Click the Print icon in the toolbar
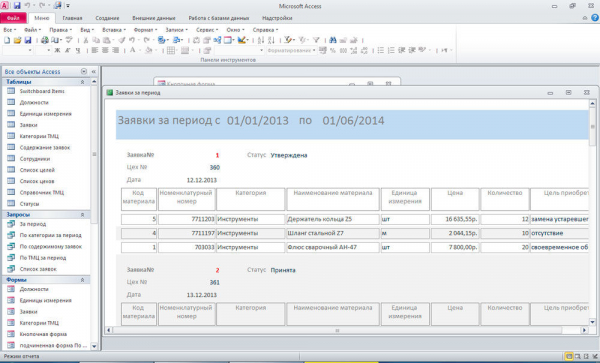 [x=45, y=40]
